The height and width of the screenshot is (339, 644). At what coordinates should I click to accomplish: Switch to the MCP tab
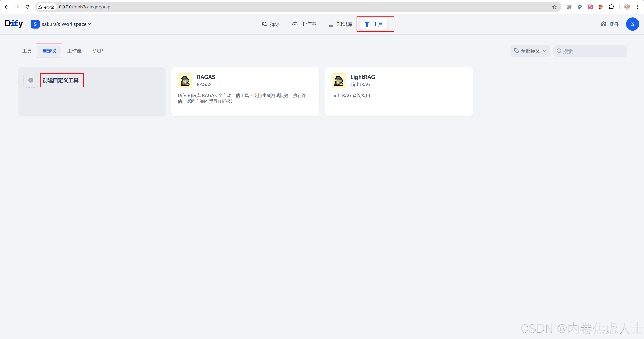tap(97, 51)
